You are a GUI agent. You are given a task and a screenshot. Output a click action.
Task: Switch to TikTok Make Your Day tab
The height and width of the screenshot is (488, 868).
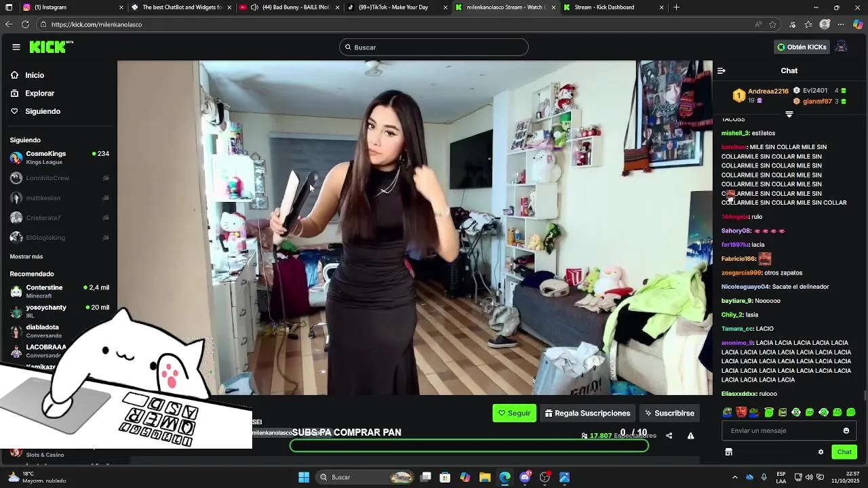(x=397, y=7)
